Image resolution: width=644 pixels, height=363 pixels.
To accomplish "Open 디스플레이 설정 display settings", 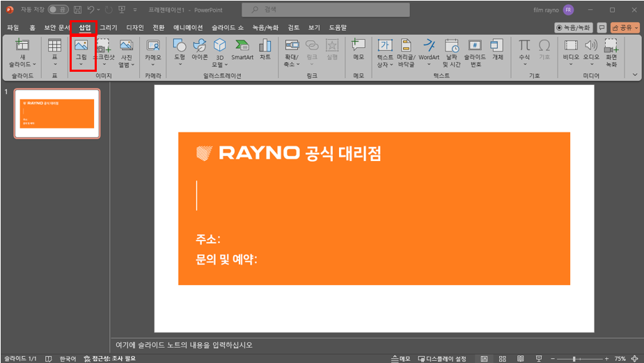I will click(442, 359).
